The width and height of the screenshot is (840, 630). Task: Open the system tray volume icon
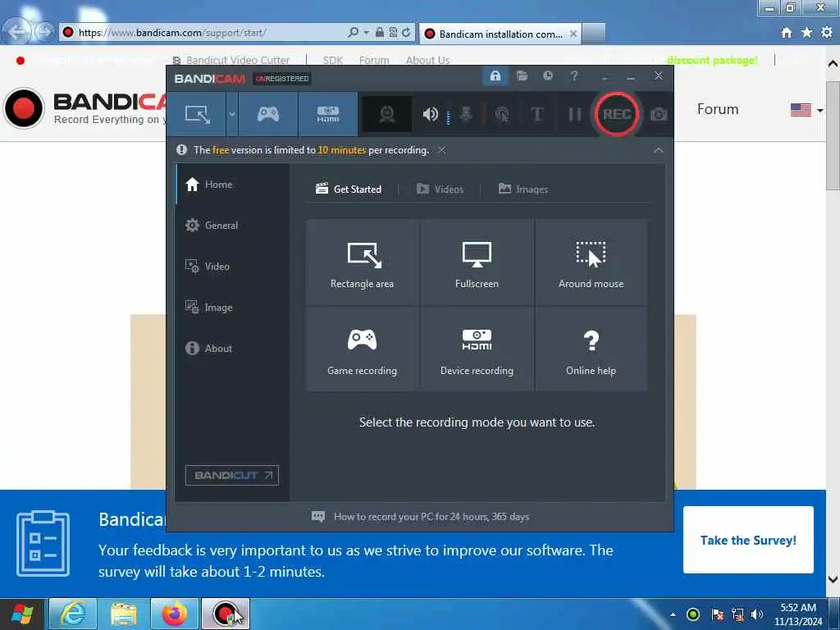coord(757,614)
